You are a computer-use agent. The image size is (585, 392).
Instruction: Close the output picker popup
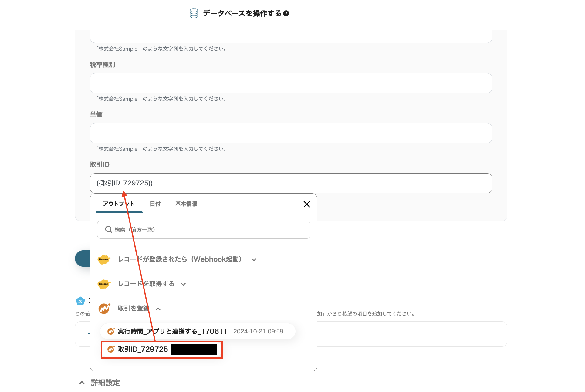[306, 204]
